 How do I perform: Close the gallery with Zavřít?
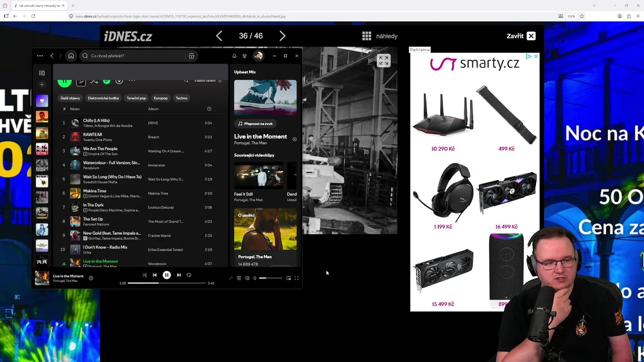pyautogui.click(x=521, y=36)
